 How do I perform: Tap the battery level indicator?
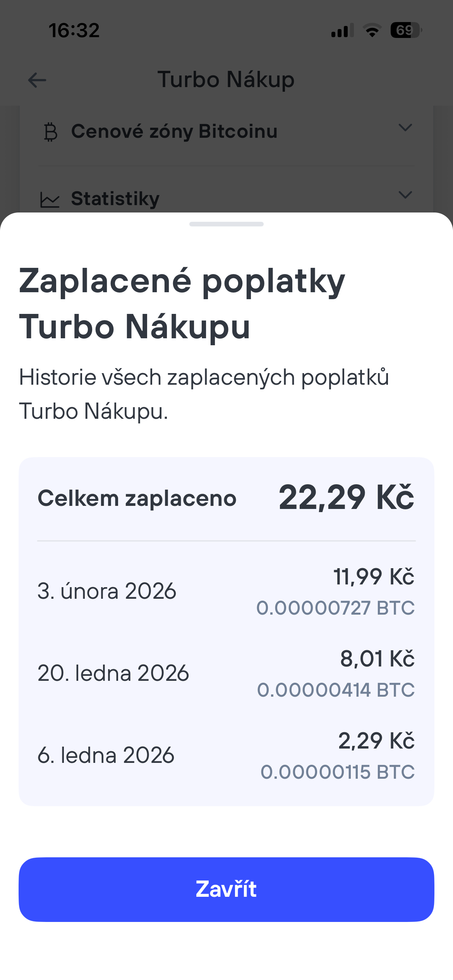pos(405,30)
